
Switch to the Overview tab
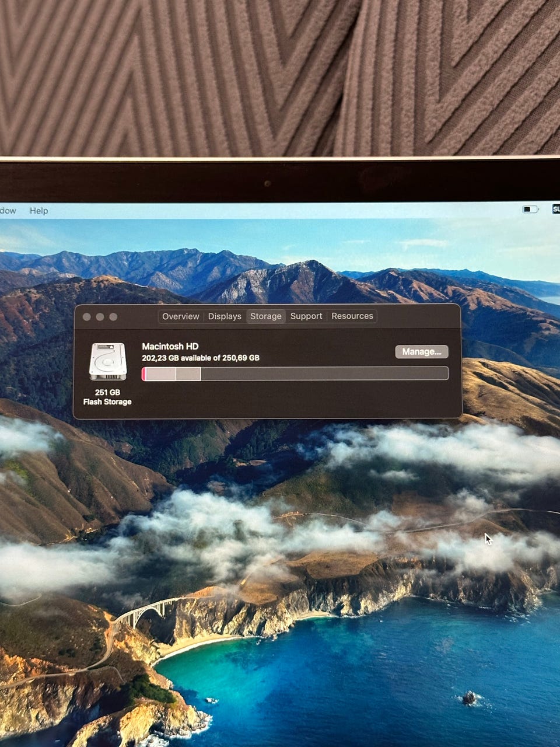coord(180,316)
